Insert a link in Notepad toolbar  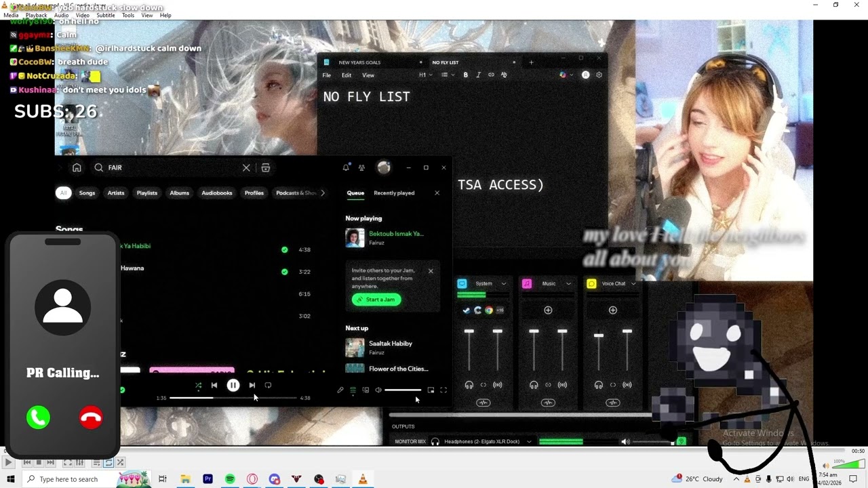491,75
